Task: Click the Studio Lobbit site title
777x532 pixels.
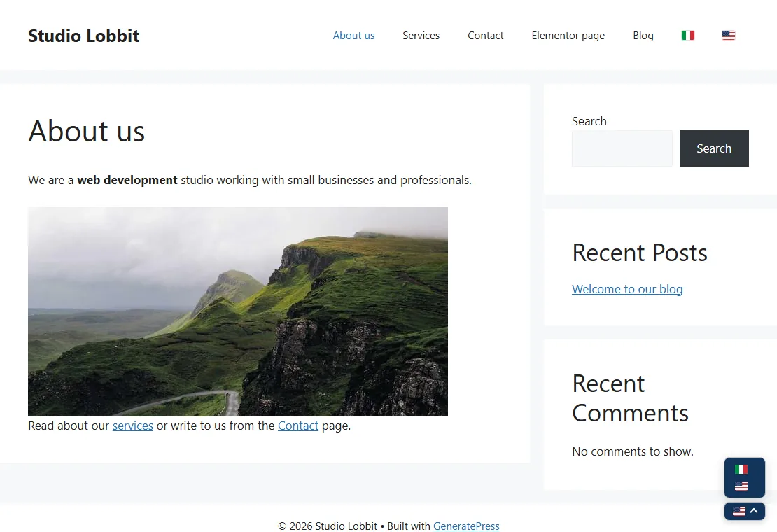Action: 84,36
